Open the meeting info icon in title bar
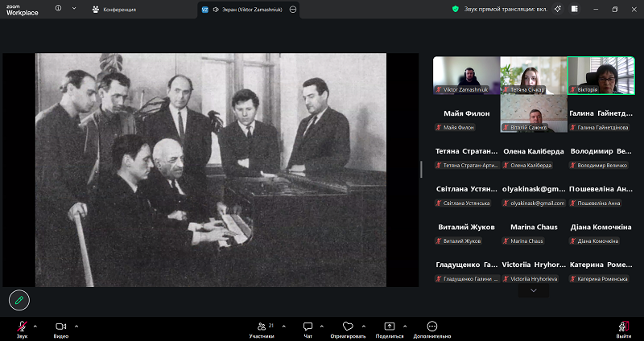This screenshot has height=341, width=644. point(58,9)
